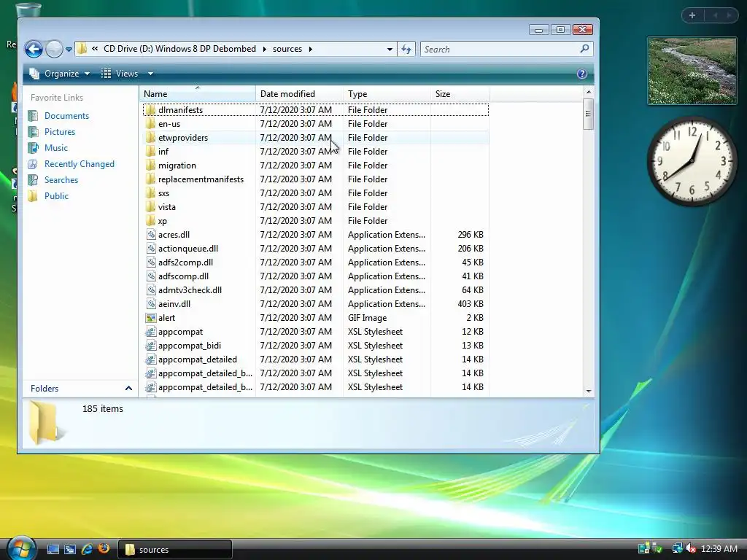Image resolution: width=747 pixels, height=560 pixels.
Task: Launch Firefox from quick launch
Action: click(x=104, y=548)
